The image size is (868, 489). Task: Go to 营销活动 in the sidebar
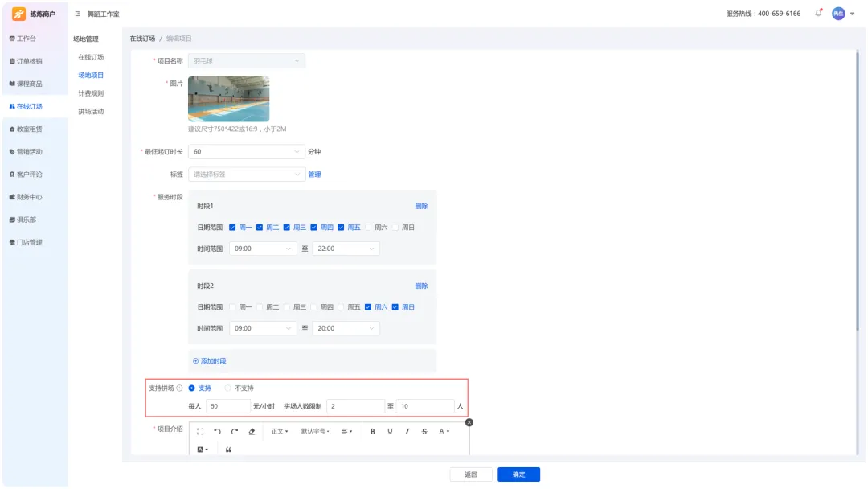(x=30, y=152)
